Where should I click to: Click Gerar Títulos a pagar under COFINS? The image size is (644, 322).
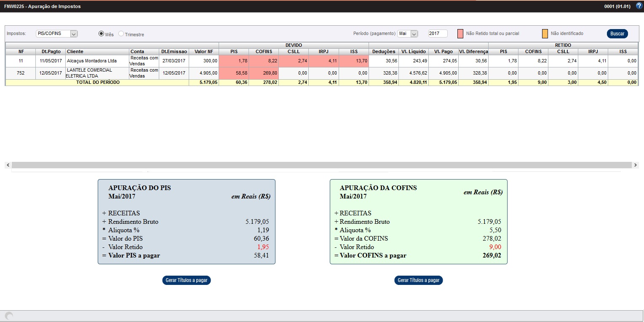coord(418,280)
